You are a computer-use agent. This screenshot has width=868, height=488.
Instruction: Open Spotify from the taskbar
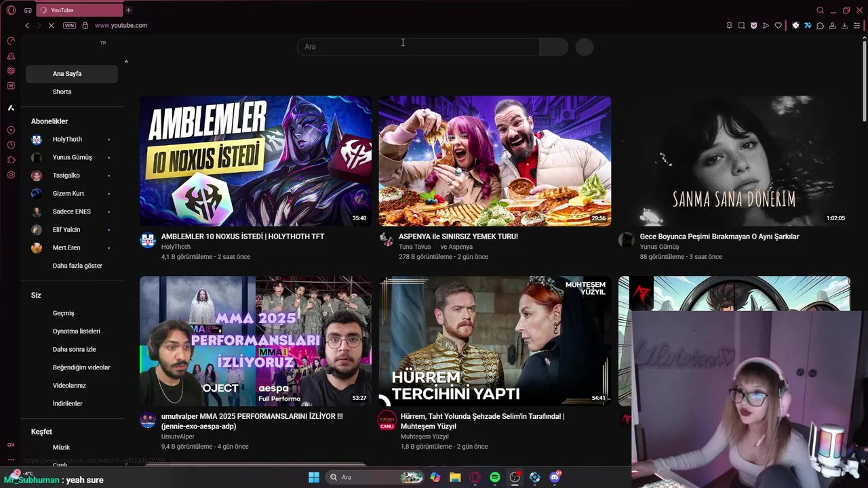click(495, 477)
